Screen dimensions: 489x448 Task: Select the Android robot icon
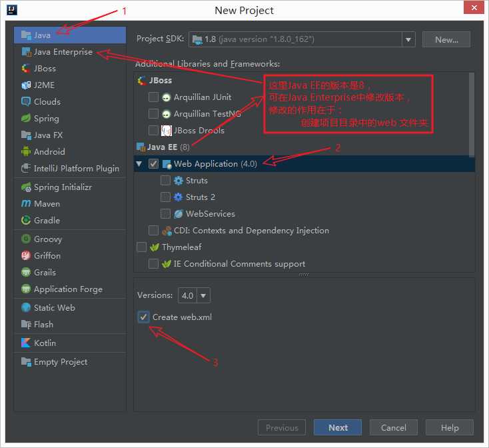click(26, 151)
